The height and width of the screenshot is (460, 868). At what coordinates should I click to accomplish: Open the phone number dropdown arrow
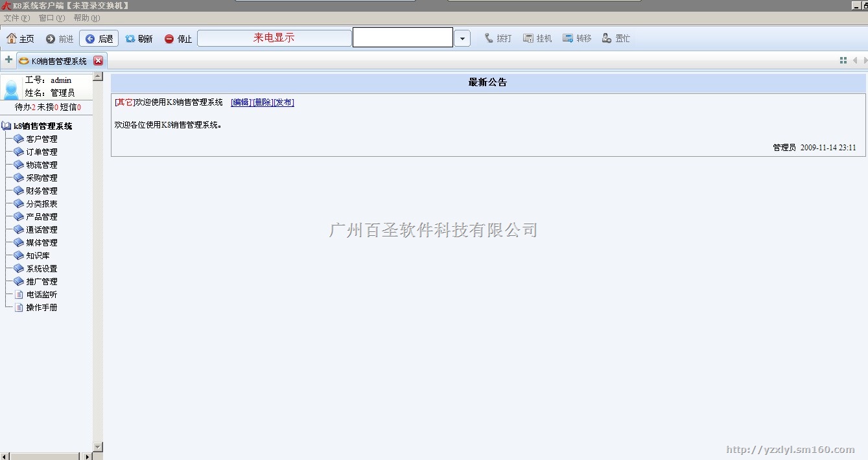pos(462,39)
